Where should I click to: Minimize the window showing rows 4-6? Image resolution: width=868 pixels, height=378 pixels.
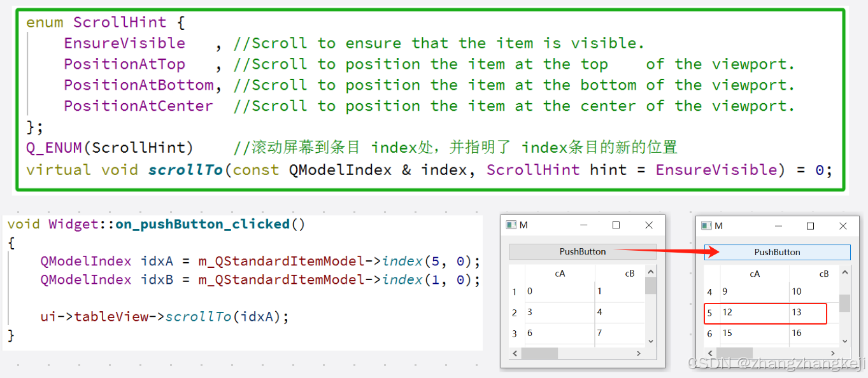click(x=778, y=226)
